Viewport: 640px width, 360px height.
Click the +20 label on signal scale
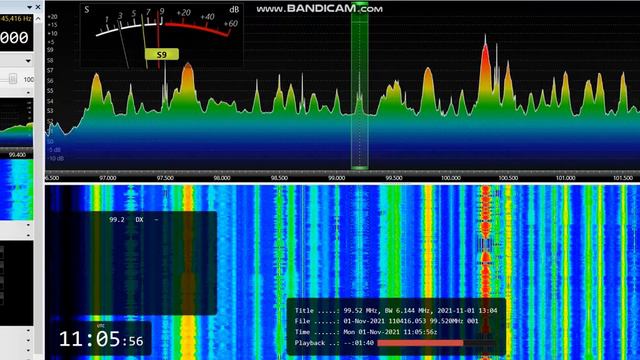[x=53, y=17]
